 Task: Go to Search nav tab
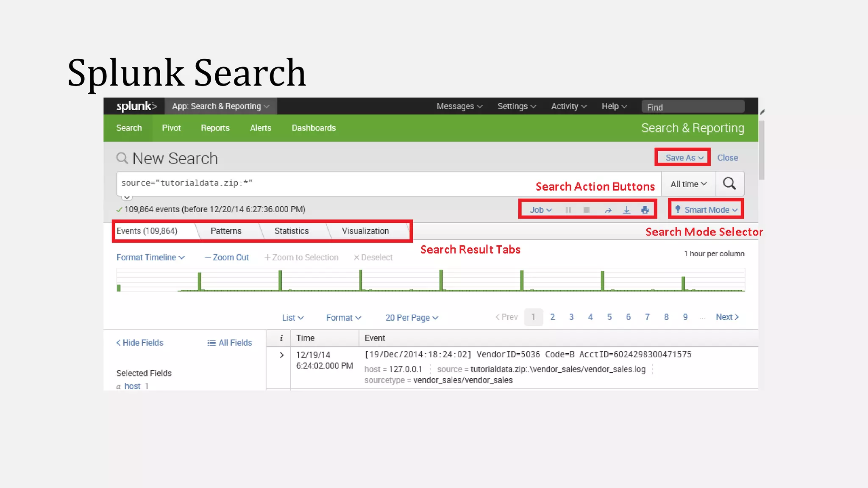tap(129, 128)
